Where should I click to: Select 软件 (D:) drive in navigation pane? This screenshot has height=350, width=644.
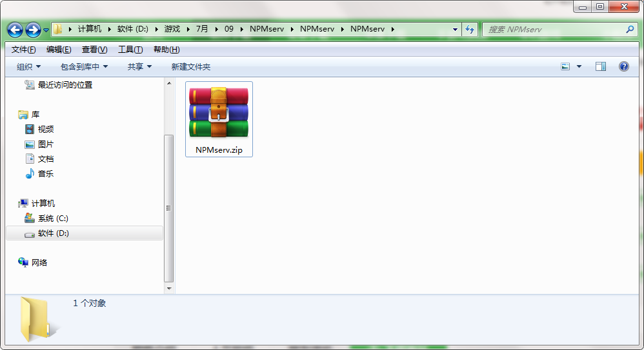(x=84, y=233)
